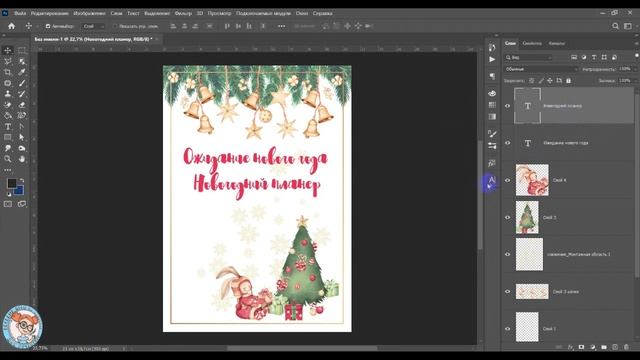Screen dimensions: 640x360
Task: Select the Hand tool
Action: [x=22, y=159]
